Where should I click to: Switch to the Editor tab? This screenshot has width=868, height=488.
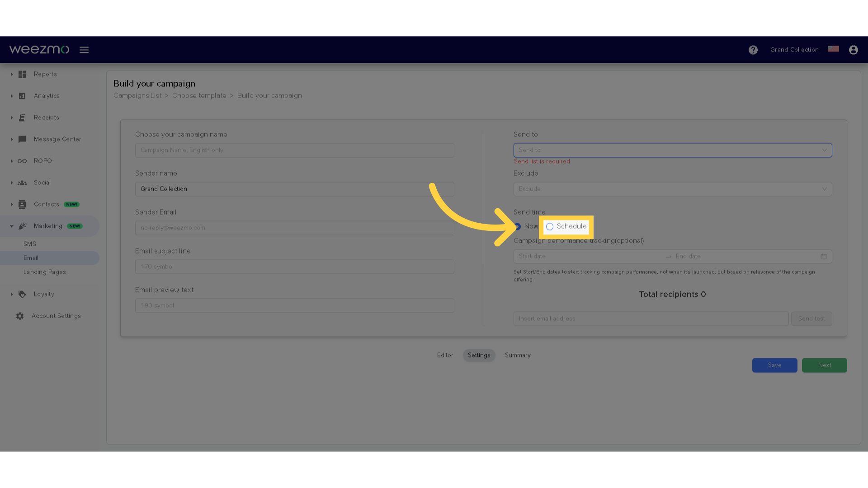tap(445, 355)
